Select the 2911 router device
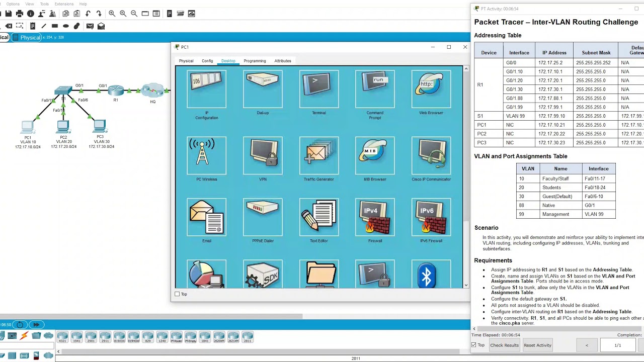The image size is (644, 362). point(105,337)
